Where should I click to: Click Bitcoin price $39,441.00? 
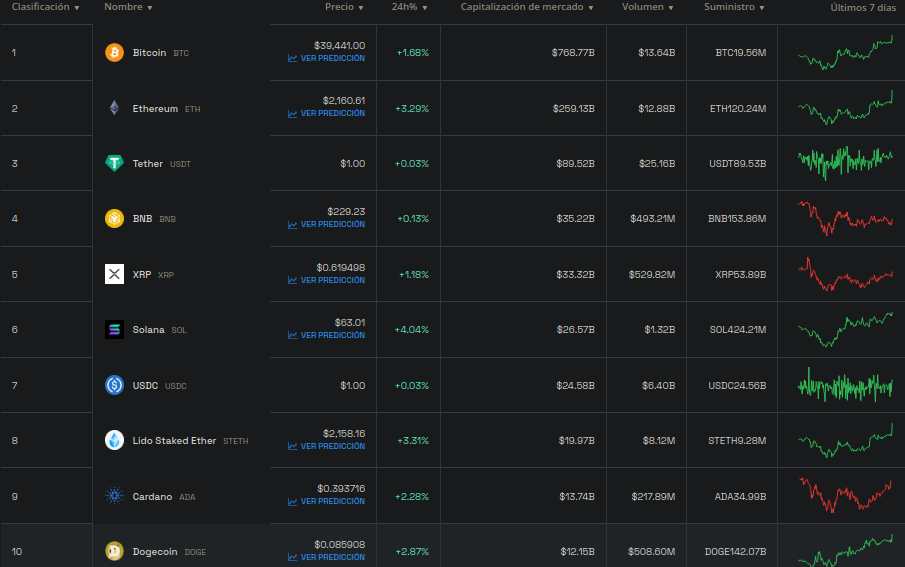pos(339,46)
